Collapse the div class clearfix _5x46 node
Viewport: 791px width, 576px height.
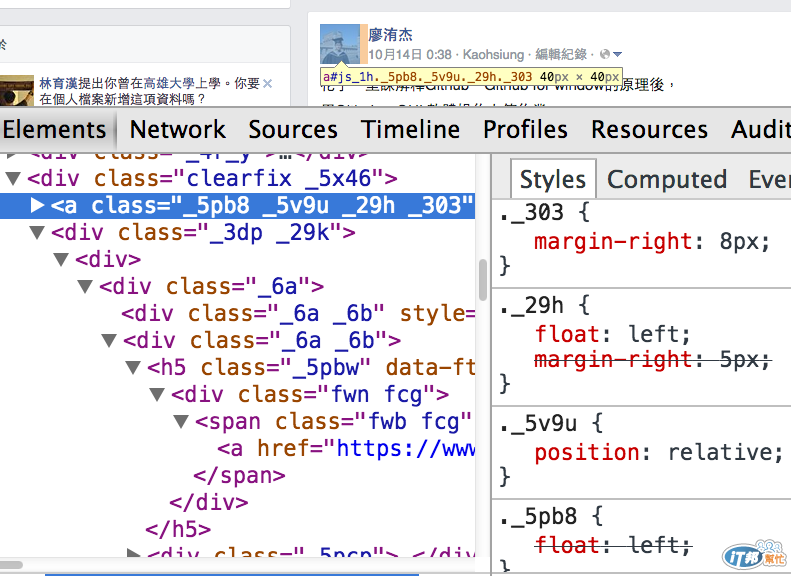[13, 178]
